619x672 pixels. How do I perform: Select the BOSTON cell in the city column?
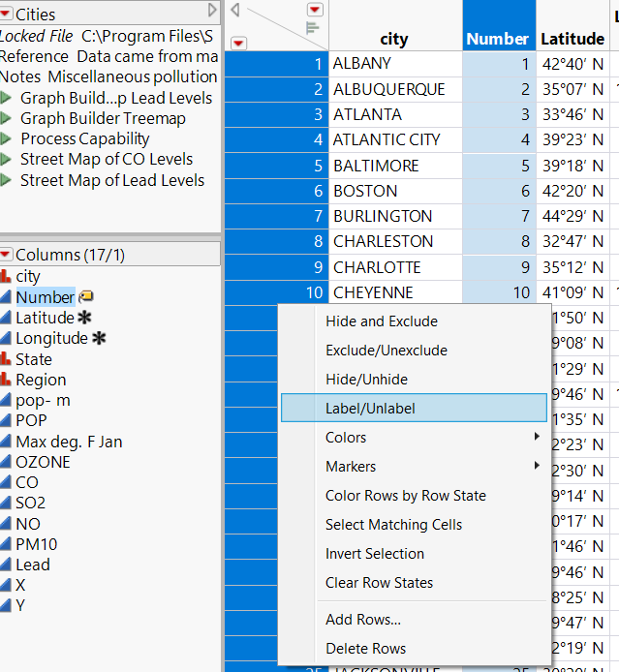pos(365,191)
